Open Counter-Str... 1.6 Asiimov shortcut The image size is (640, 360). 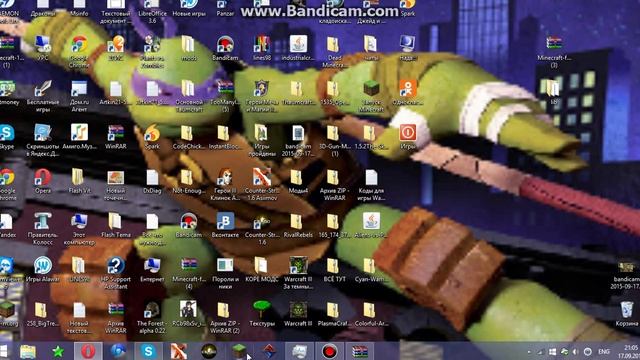click(x=262, y=185)
